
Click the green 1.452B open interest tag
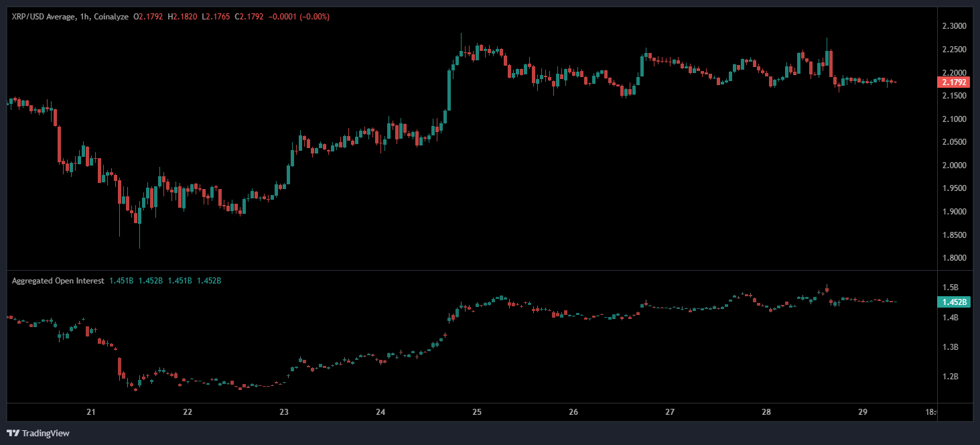(x=954, y=302)
